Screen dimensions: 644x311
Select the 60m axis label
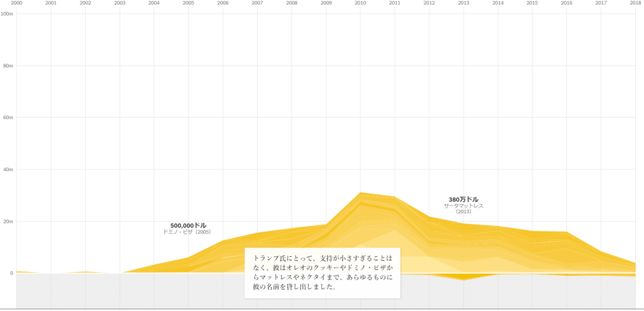9,117
